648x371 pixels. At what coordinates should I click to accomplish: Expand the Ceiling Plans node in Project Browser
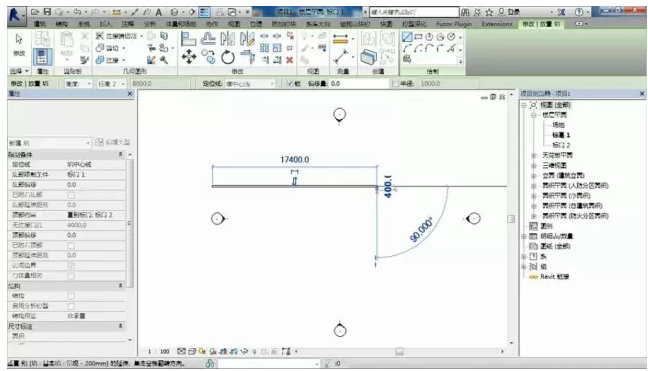point(534,155)
